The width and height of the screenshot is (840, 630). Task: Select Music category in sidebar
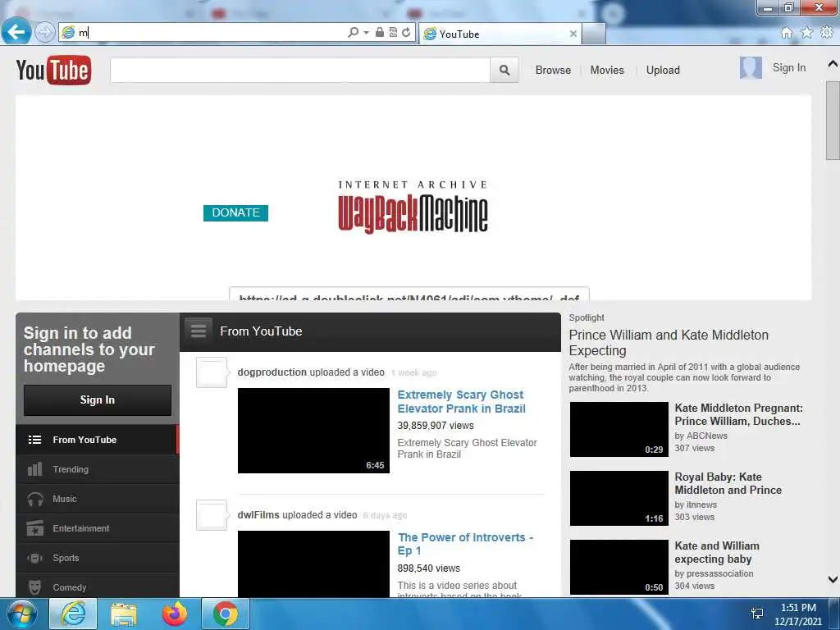point(98,499)
